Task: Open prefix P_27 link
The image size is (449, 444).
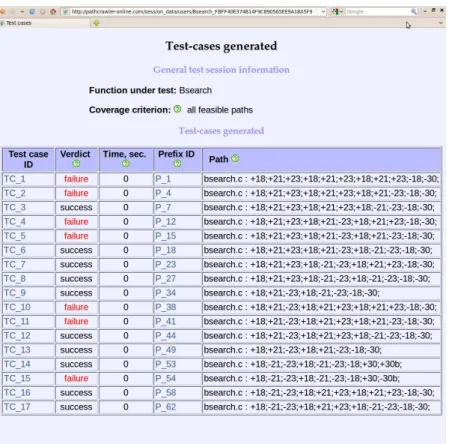Action: click(x=165, y=279)
